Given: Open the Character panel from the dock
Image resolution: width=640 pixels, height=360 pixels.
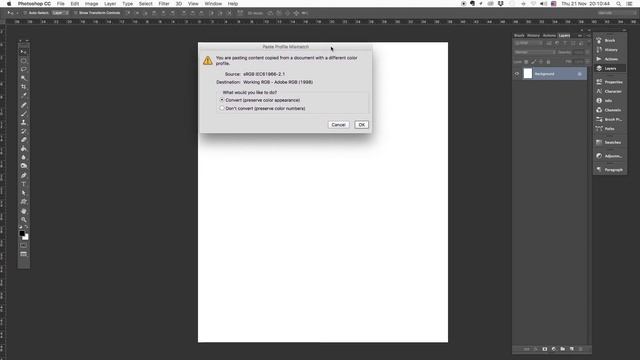Looking at the screenshot, I should click(x=609, y=91).
